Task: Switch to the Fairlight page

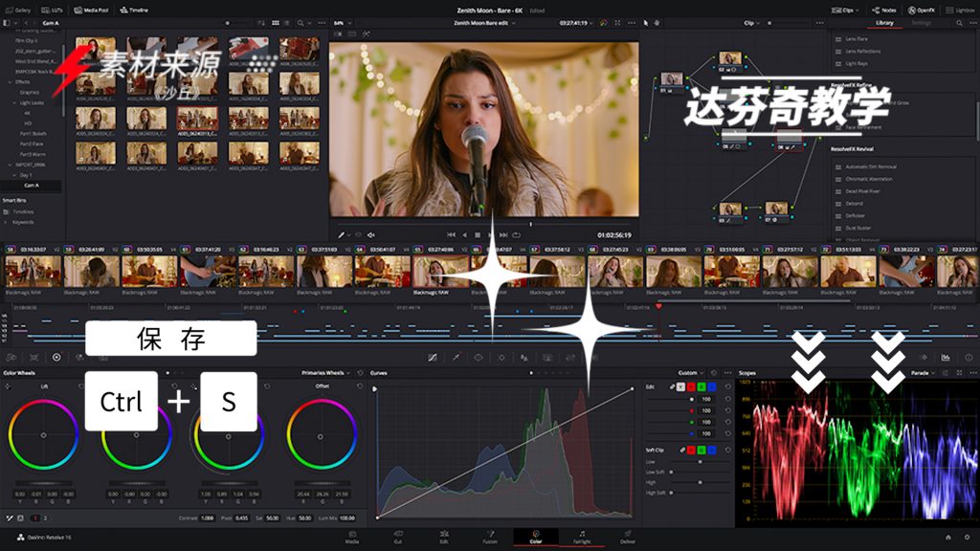Action: point(582,537)
